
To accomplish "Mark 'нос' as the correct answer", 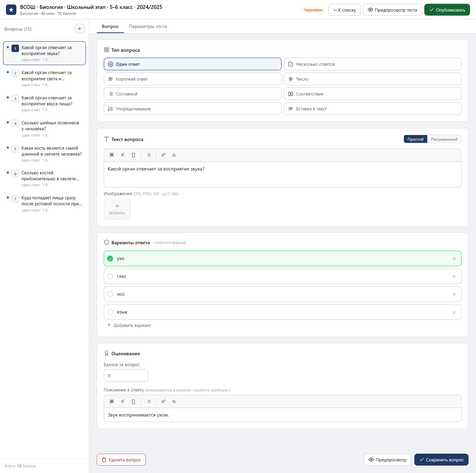I will coord(110,294).
